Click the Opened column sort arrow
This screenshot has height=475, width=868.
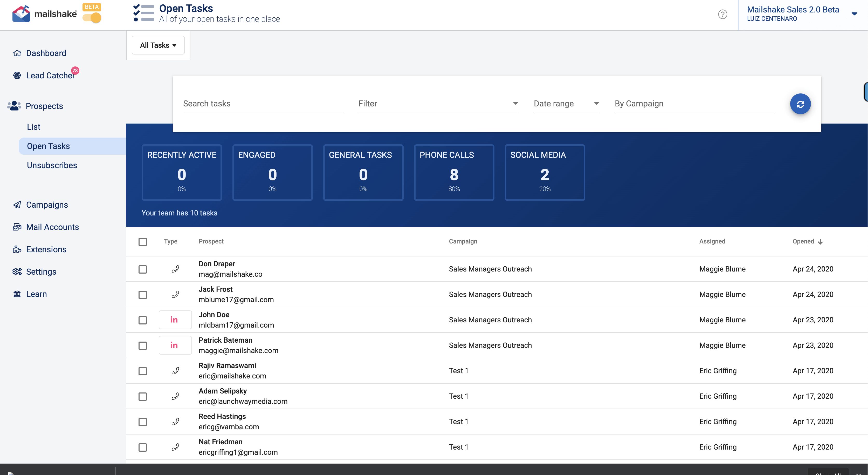[x=821, y=242]
